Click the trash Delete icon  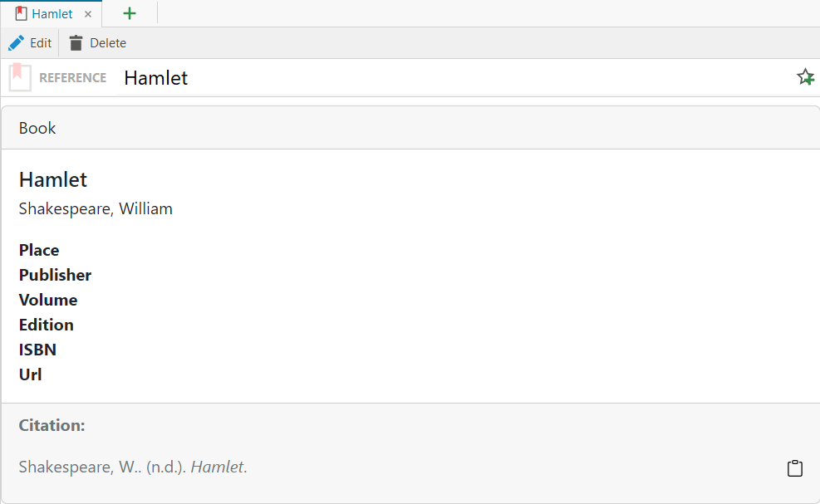click(76, 43)
